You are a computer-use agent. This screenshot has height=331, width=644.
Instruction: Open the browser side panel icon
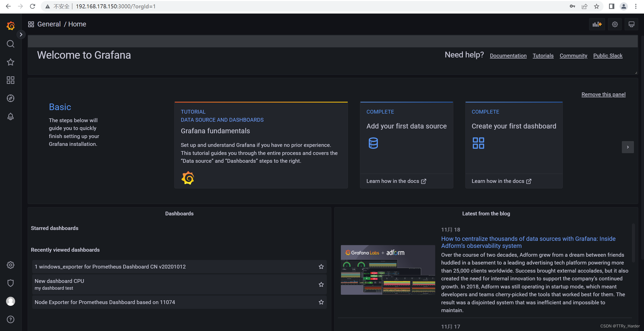pyautogui.click(x=612, y=6)
